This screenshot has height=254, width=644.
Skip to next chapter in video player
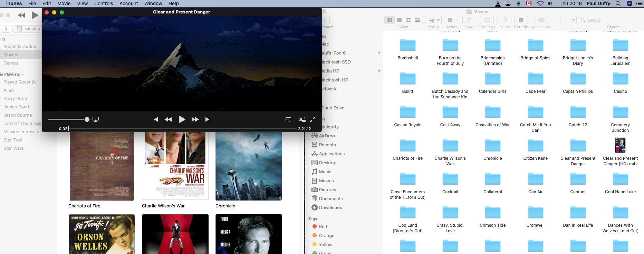[208, 119]
